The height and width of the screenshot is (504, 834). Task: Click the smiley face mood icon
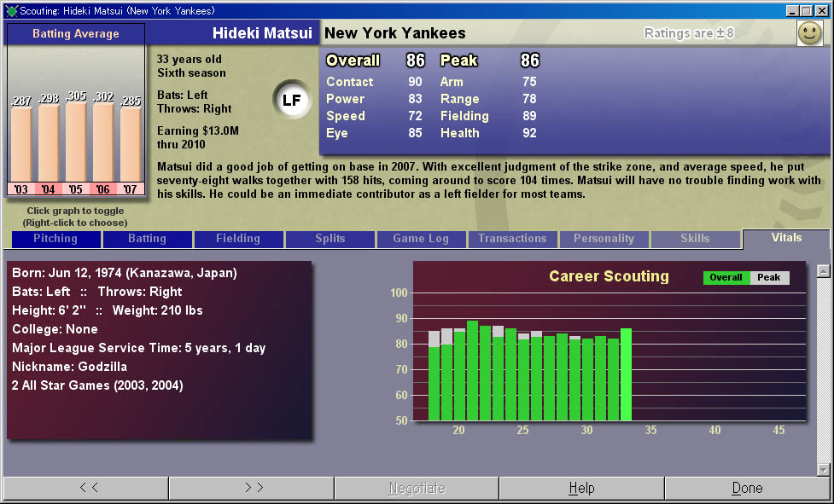[x=810, y=33]
